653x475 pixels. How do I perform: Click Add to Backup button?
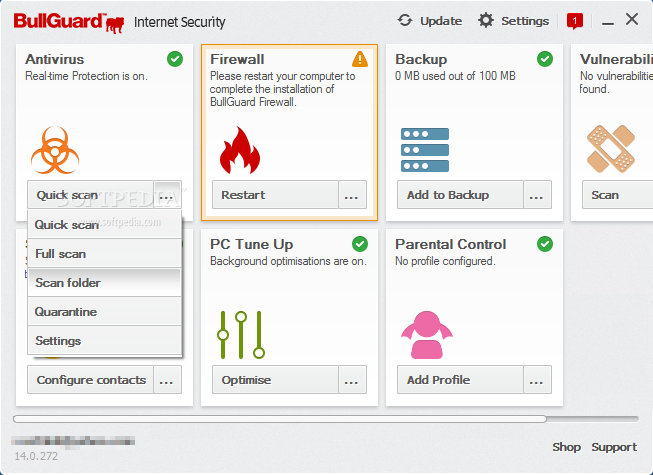pyautogui.click(x=460, y=194)
